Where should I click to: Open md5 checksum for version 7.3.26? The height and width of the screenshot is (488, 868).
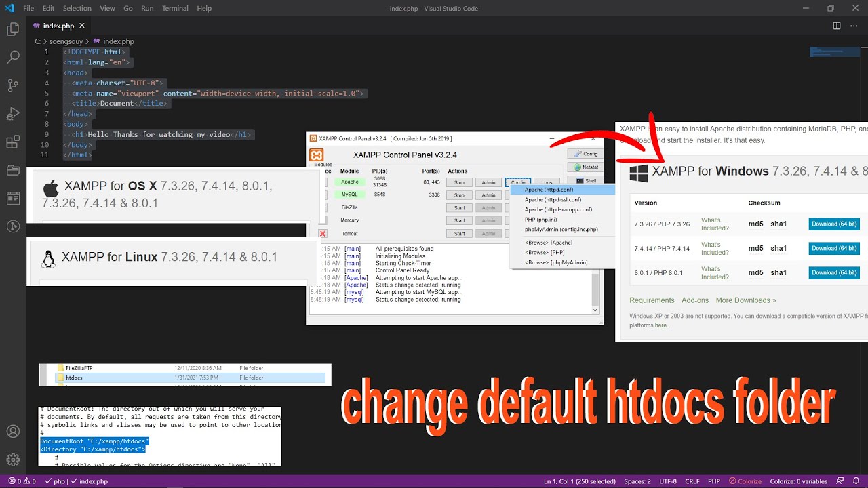(x=756, y=224)
